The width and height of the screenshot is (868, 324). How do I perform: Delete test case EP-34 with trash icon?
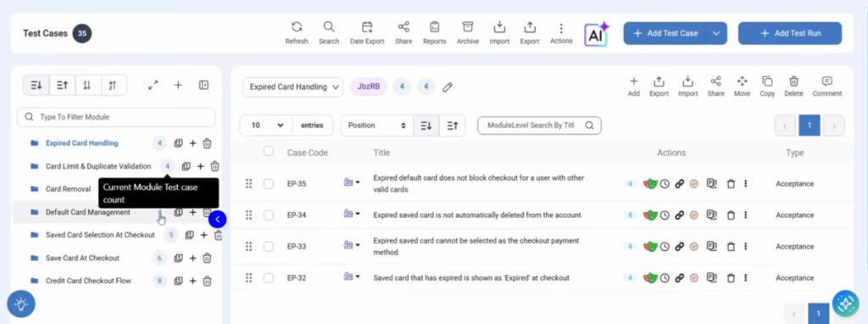coord(731,215)
